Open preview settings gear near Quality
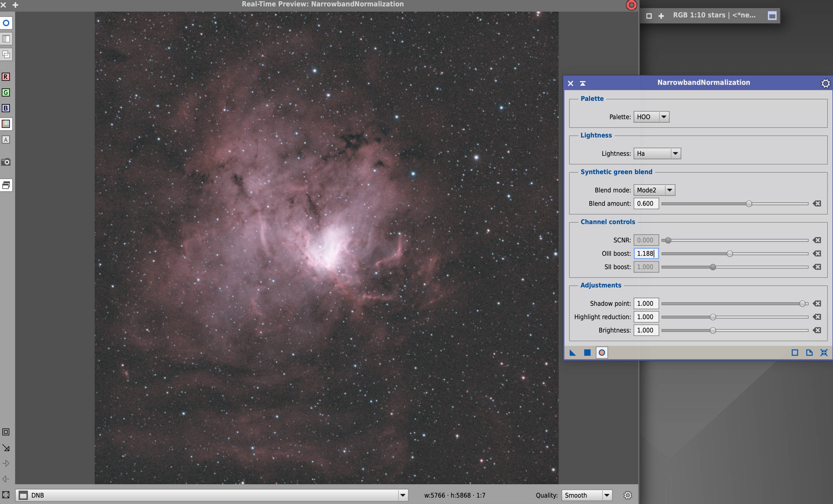This screenshot has height=504, width=833. coord(628,495)
